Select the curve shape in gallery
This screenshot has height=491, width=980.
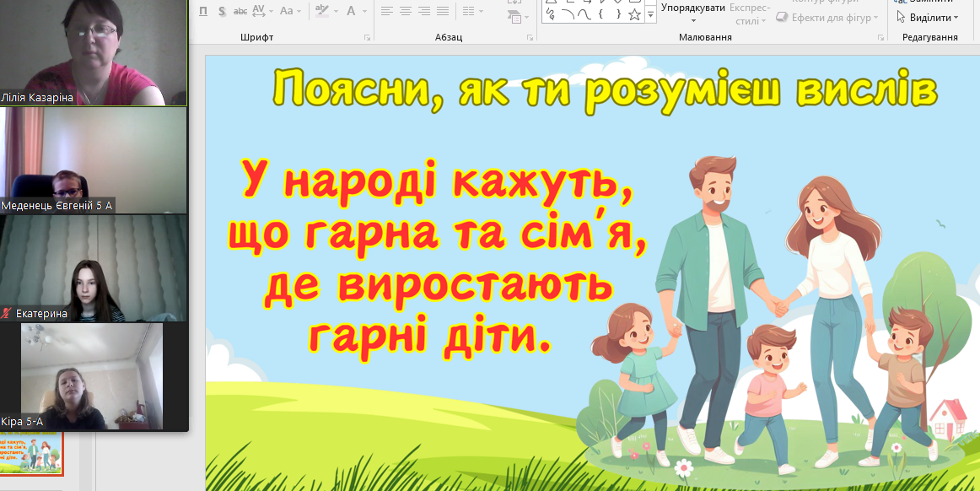coord(584,15)
